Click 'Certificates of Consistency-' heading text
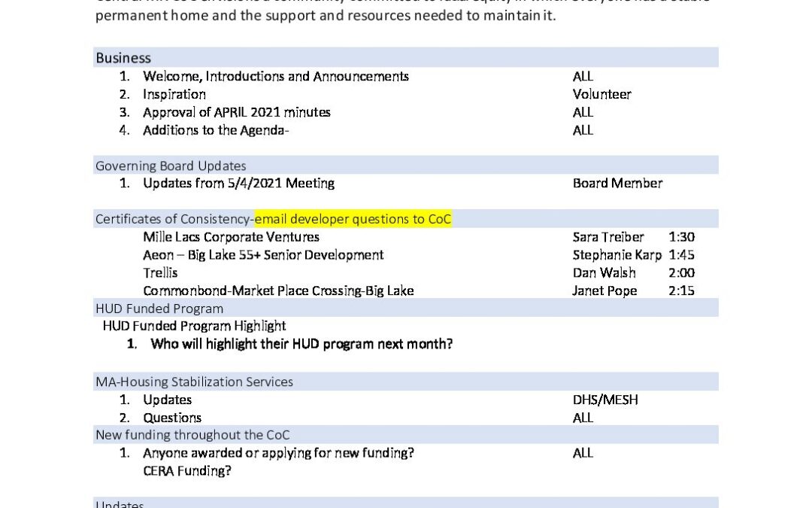 (x=174, y=219)
